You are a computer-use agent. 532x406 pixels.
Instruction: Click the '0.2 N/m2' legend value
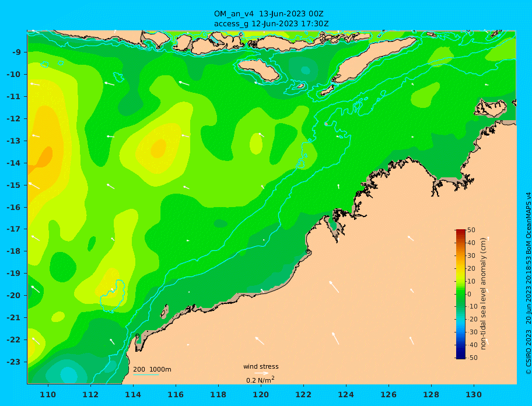click(x=260, y=380)
